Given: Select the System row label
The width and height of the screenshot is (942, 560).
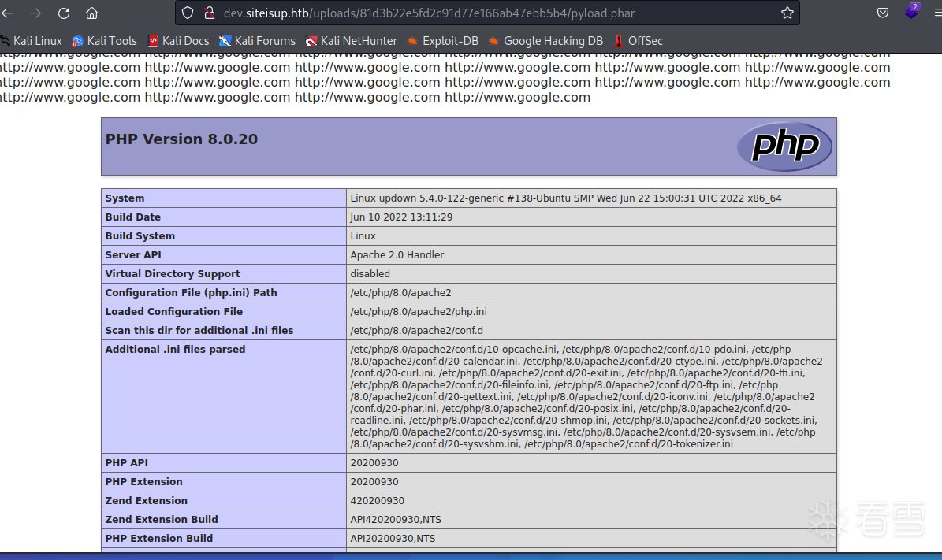Looking at the screenshot, I should [x=125, y=198].
